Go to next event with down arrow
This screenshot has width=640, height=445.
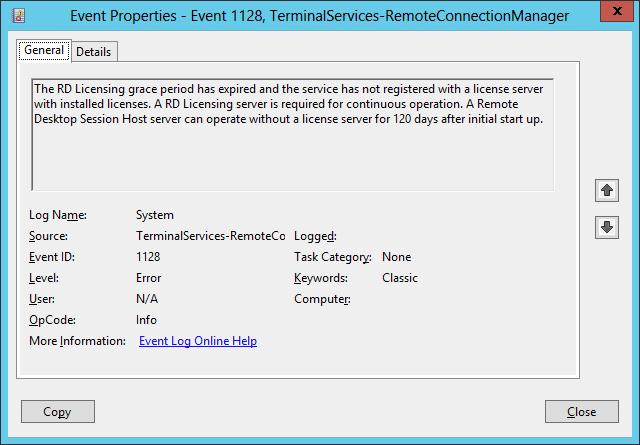(606, 227)
